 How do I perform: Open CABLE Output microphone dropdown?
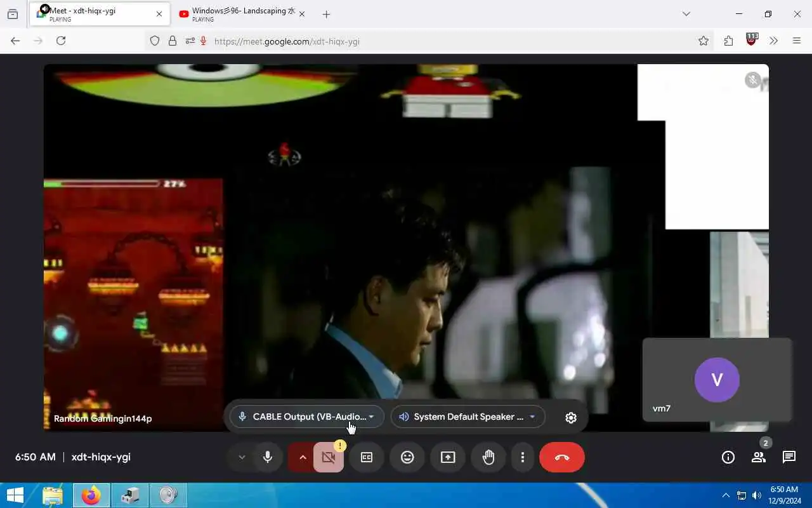tap(307, 417)
